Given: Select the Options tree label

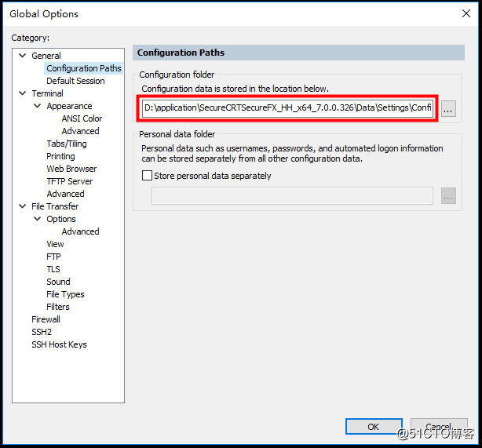Looking at the screenshot, I should [x=61, y=219].
